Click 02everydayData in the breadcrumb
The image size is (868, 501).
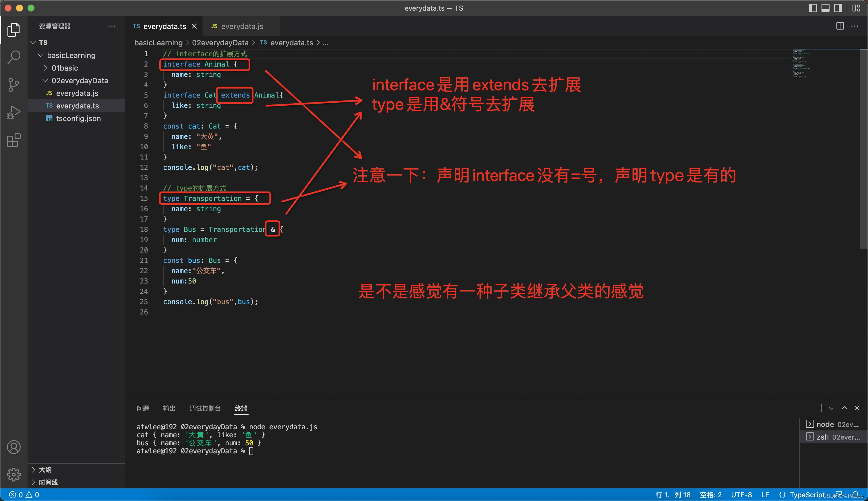coord(220,43)
